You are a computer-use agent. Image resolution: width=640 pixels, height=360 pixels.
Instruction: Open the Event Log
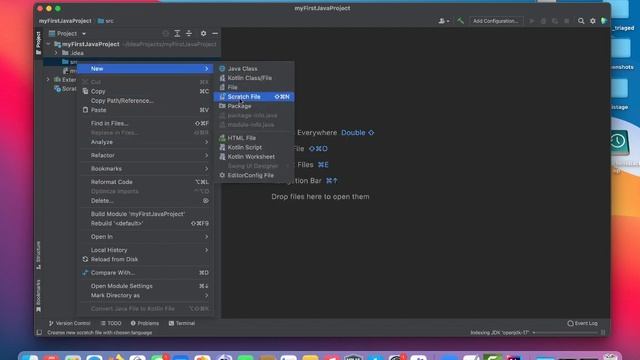582,323
